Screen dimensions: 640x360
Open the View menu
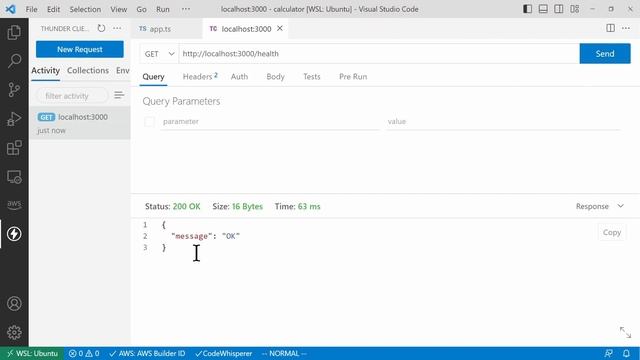pyautogui.click(x=118, y=9)
